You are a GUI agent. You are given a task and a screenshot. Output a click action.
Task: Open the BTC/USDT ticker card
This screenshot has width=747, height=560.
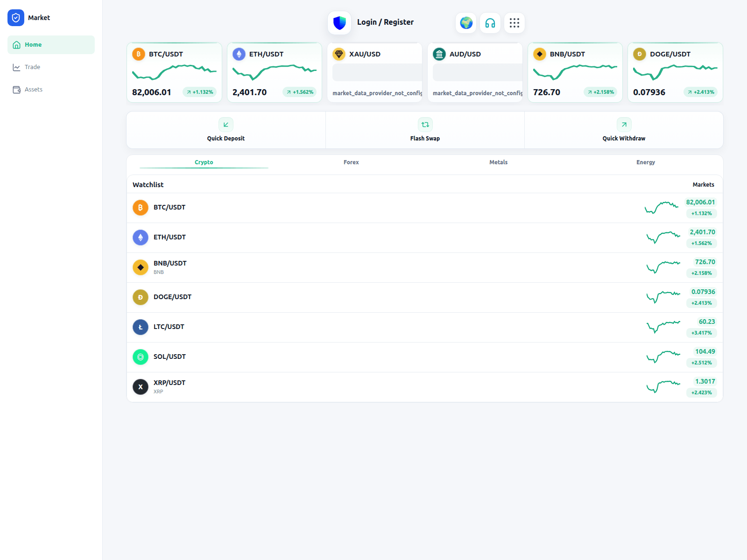pyautogui.click(x=174, y=72)
